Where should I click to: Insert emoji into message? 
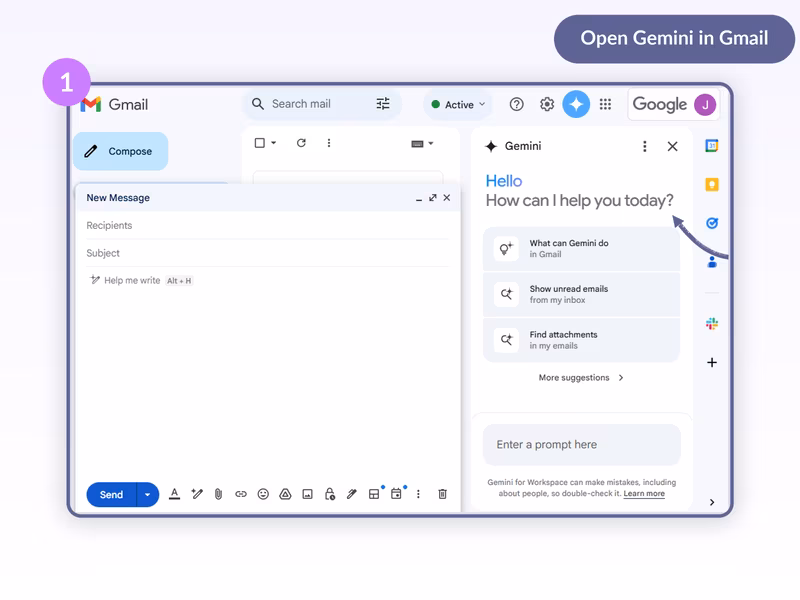coord(263,494)
